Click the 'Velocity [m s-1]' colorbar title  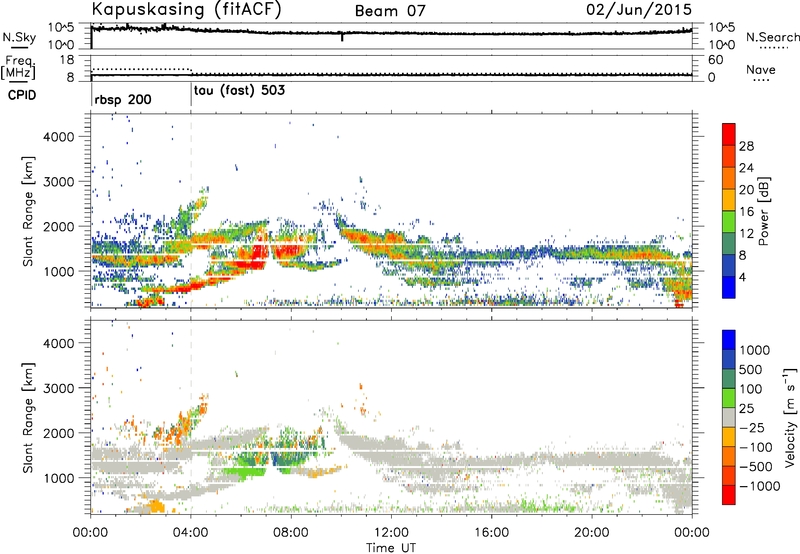[x=791, y=417]
